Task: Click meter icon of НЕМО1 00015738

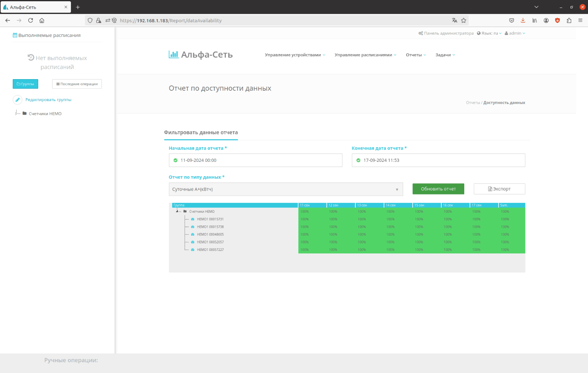Action: point(193,227)
